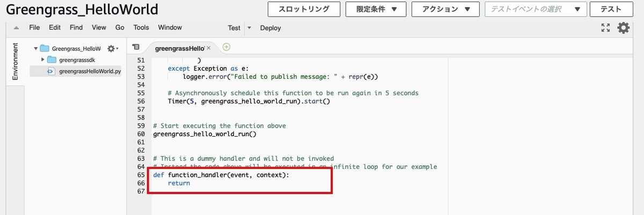Click comment '# Start executing the function above'
The width and height of the screenshot is (644, 215).
pos(219,126)
